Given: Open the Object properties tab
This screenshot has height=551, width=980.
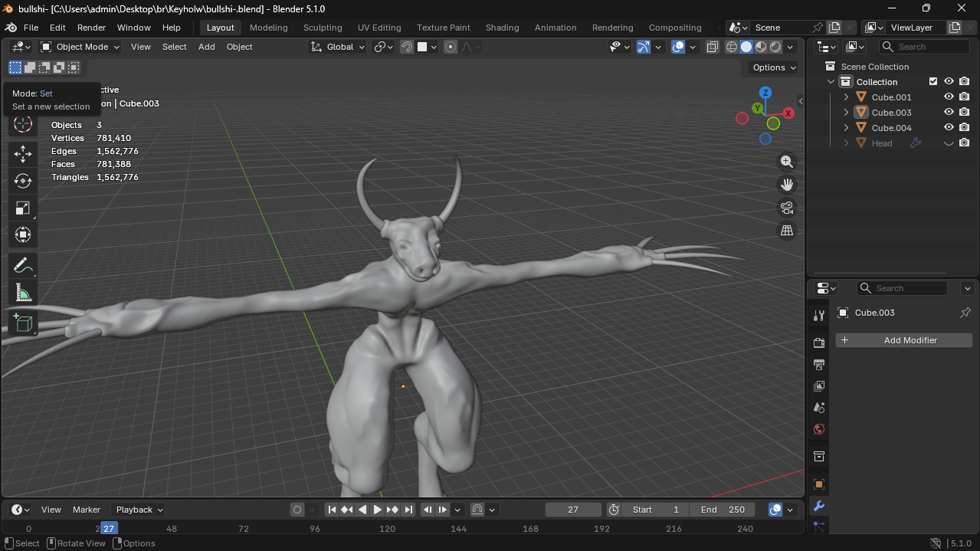Looking at the screenshot, I should point(818,484).
